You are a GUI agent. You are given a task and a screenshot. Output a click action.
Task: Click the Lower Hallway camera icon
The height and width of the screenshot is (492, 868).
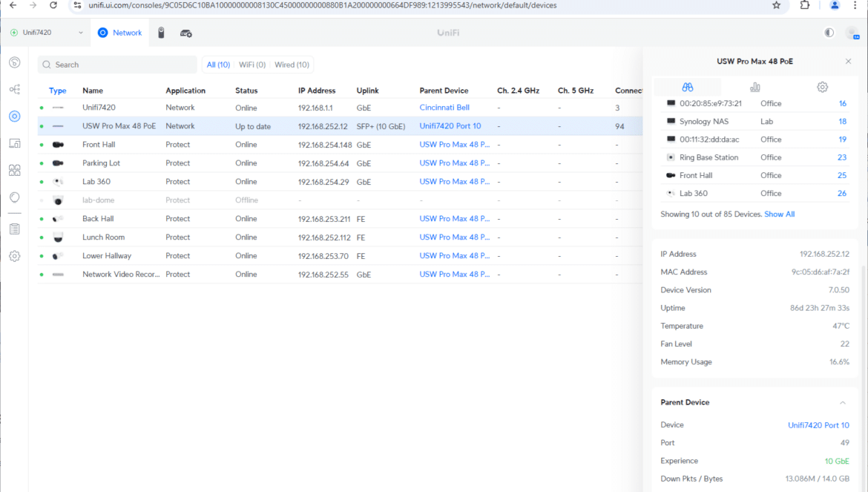click(x=58, y=256)
